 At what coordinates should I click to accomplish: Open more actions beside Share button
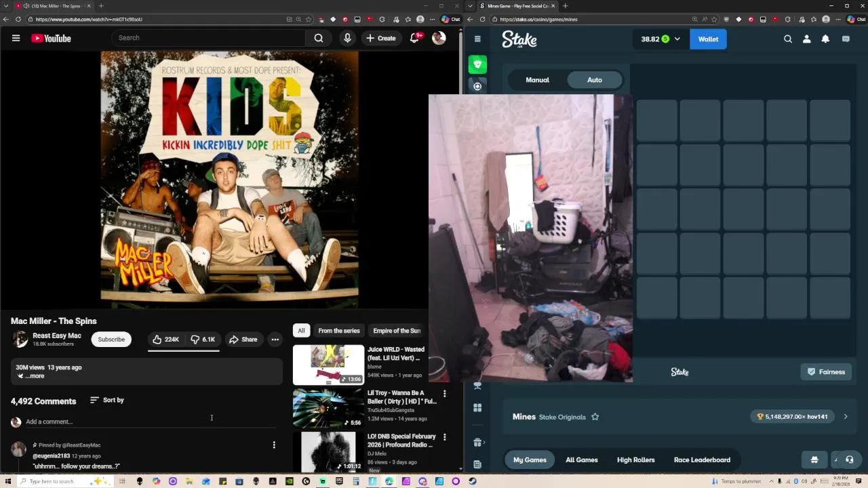click(275, 339)
